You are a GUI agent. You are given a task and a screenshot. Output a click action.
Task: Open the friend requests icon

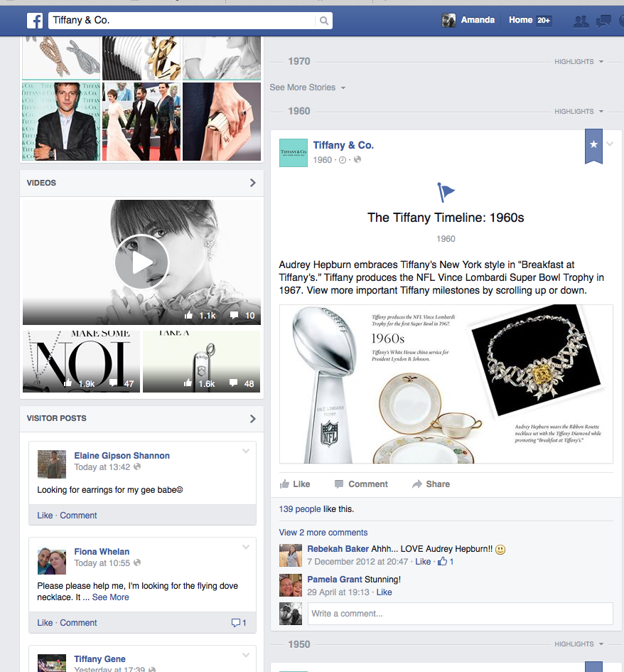point(581,21)
